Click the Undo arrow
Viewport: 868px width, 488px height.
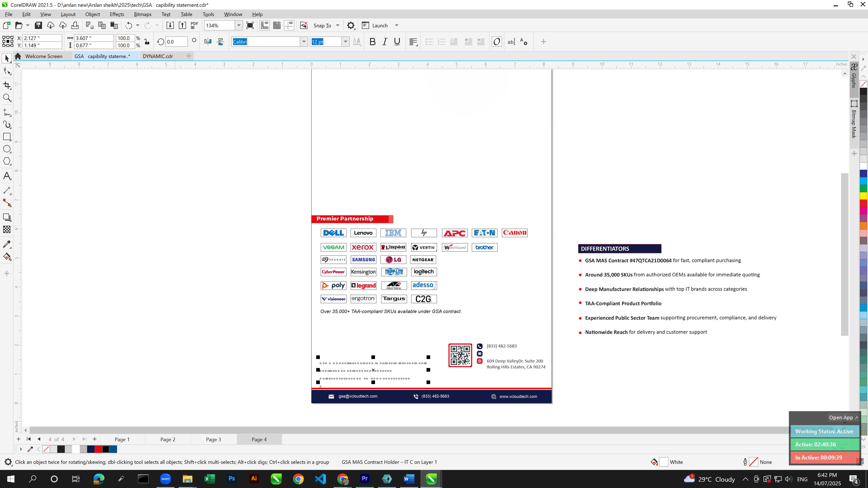point(128,25)
